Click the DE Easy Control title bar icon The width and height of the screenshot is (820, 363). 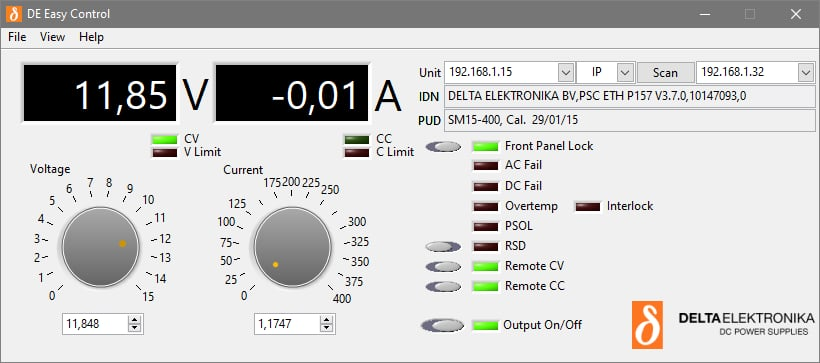point(14,14)
